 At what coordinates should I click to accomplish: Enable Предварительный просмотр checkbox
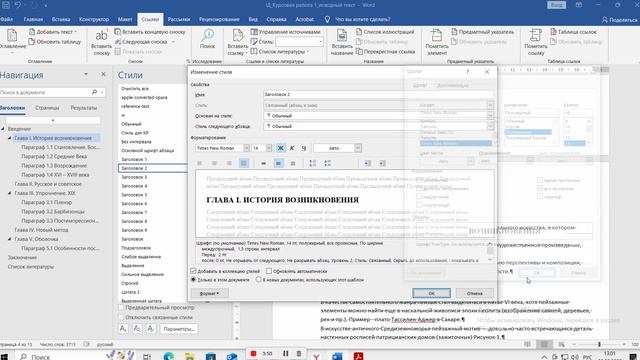click(121, 307)
